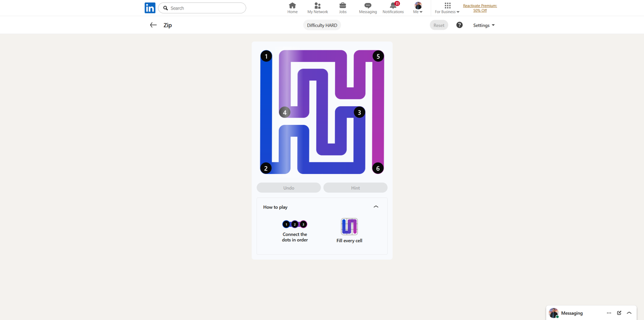644x320 pixels.
Task: View Notifications bell icon
Action: pyautogui.click(x=393, y=6)
